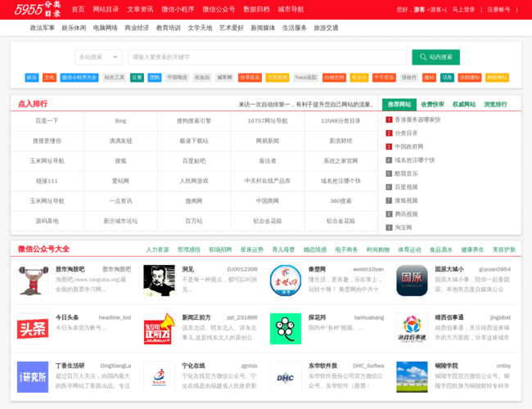The height and width of the screenshot is (409, 532).
Task: Click the green 站内搜索 button
Action: [436, 57]
